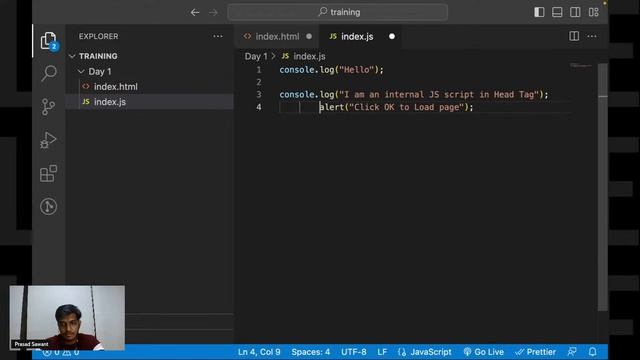This screenshot has width=640, height=360.
Task: Open the Explorer view in activity bar
Action: (x=49, y=41)
